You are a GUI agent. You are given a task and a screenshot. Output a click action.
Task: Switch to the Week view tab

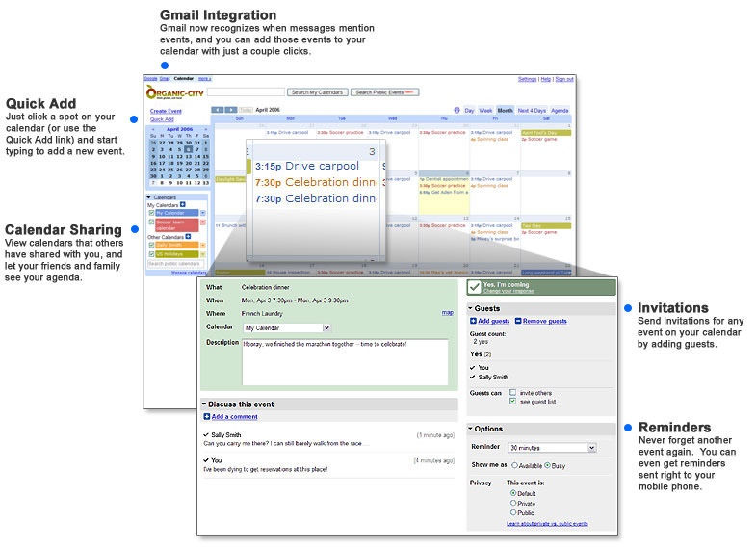click(485, 111)
